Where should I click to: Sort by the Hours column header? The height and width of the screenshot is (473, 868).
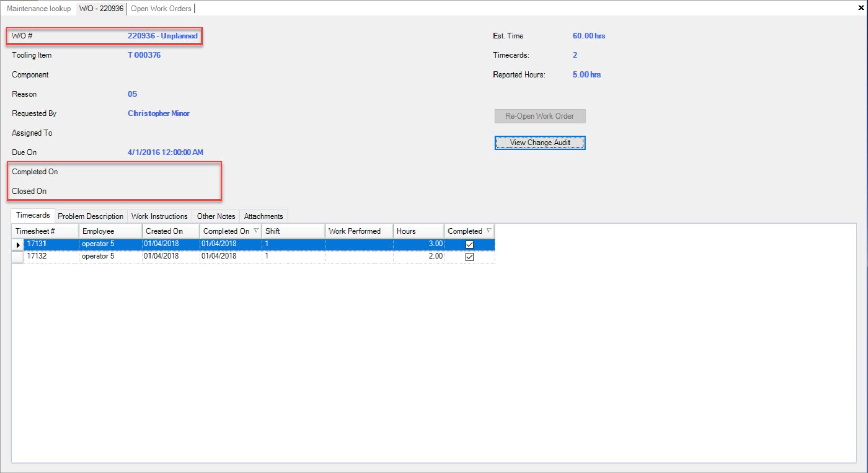pos(418,231)
